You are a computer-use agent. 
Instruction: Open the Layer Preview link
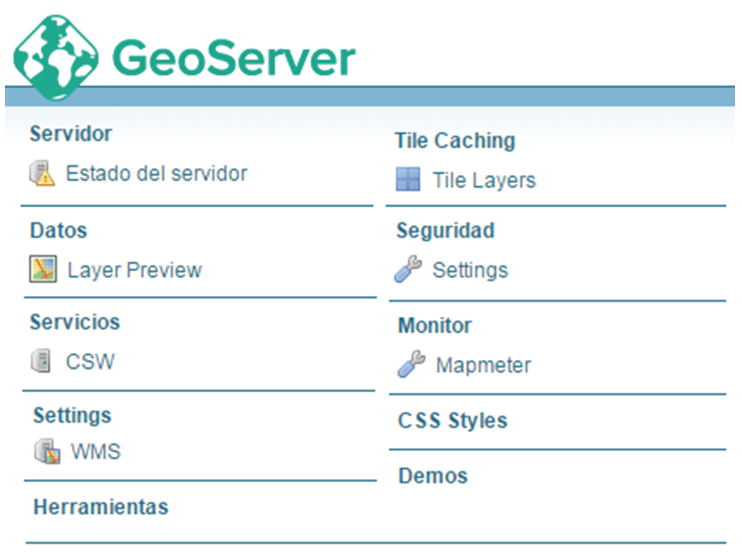point(135,270)
